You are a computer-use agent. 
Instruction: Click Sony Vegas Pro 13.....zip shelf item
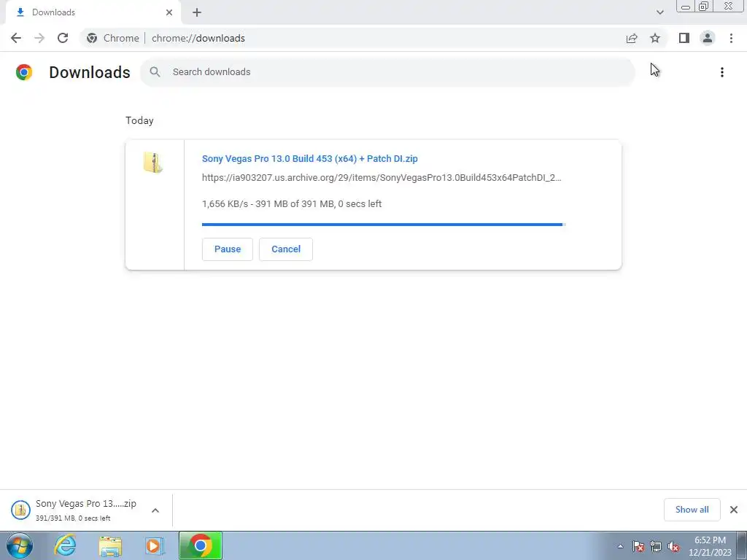tap(86, 510)
